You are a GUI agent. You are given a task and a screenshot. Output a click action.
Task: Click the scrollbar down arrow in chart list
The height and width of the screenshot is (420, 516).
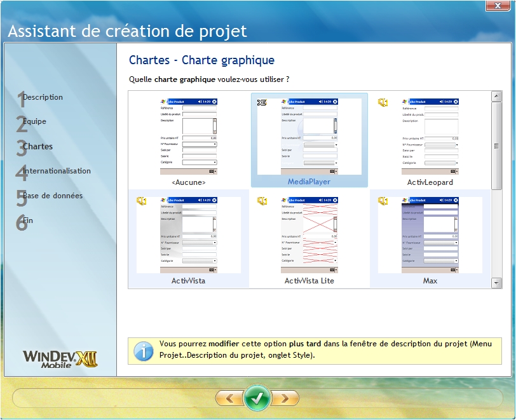[x=496, y=283]
